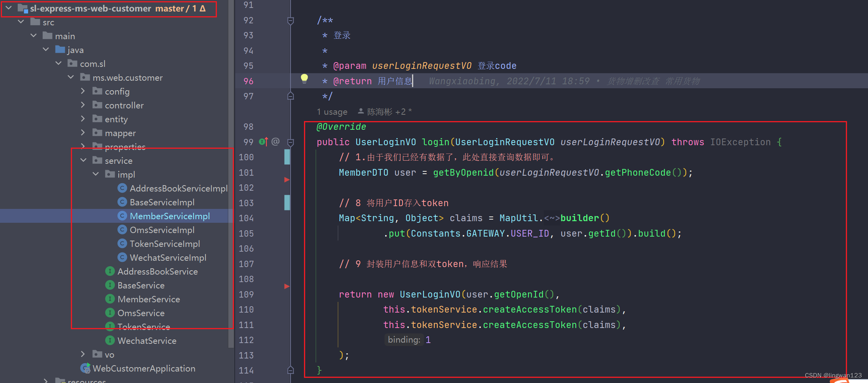The image size is (868, 383).
Task: Open BaseServiceImpl class file
Action: pos(162,202)
